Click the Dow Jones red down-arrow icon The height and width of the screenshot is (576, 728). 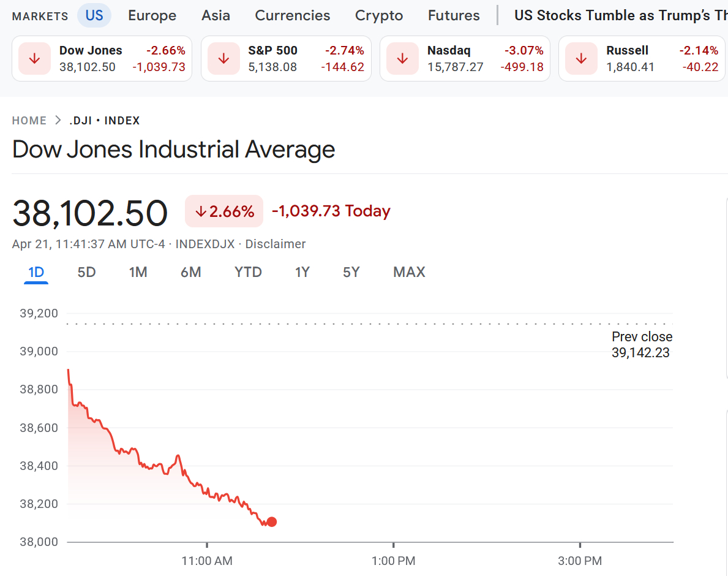[x=34, y=59]
